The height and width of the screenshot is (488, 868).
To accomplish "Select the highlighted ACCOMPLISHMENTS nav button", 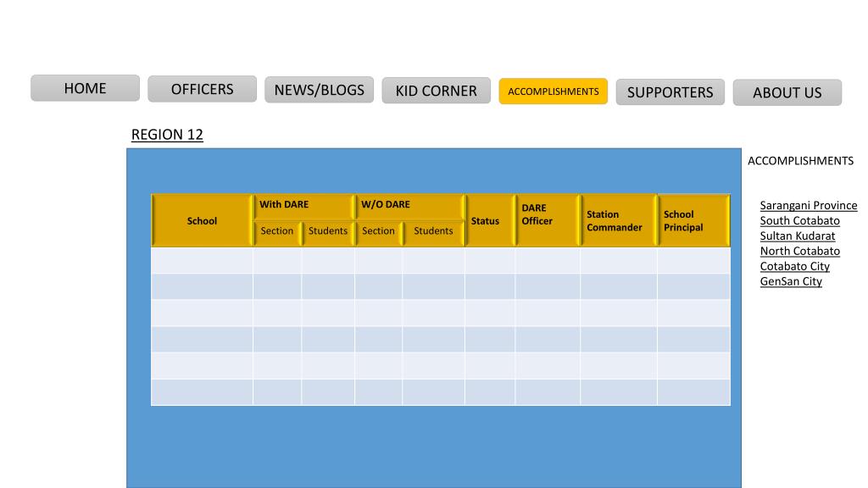I will pyautogui.click(x=553, y=91).
